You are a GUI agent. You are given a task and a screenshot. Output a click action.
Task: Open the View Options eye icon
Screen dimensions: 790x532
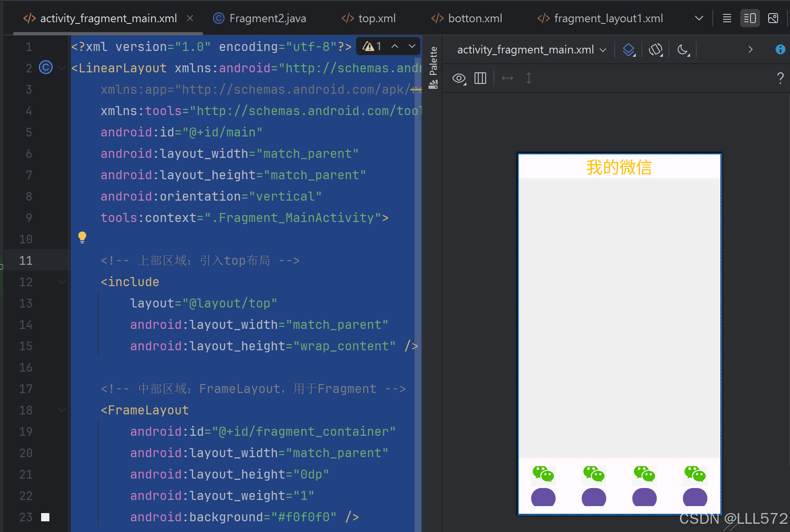coord(459,78)
